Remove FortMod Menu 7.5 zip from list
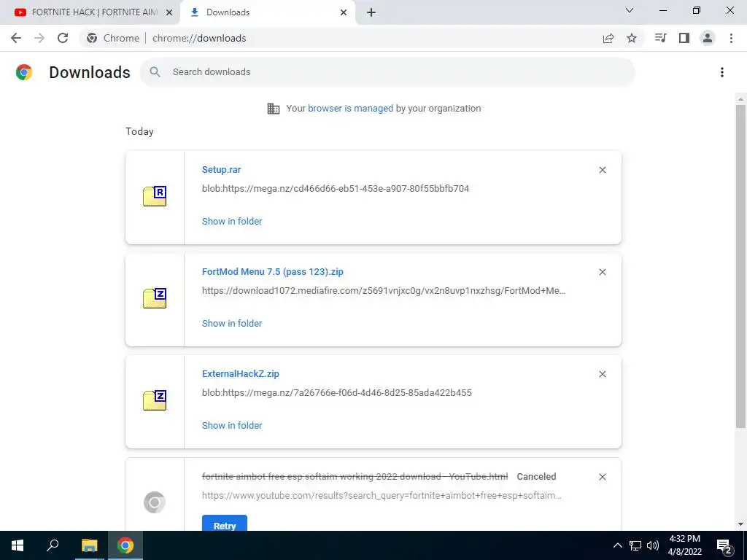 pyautogui.click(x=602, y=272)
